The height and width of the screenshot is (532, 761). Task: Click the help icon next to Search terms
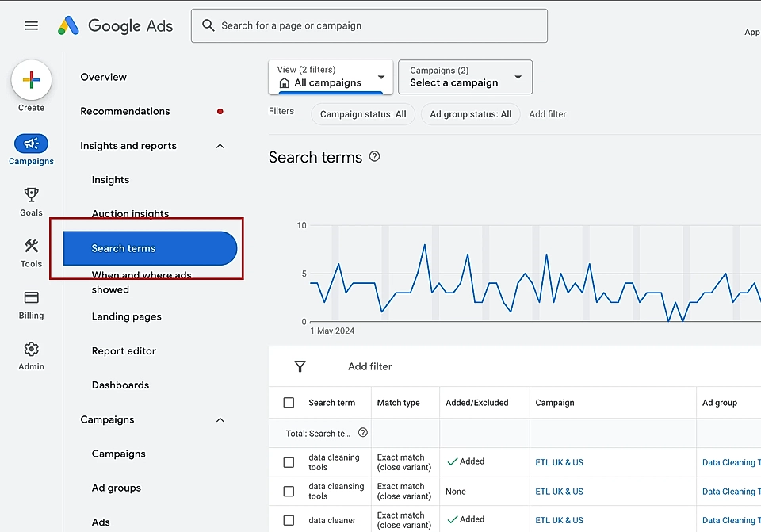pos(373,156)
